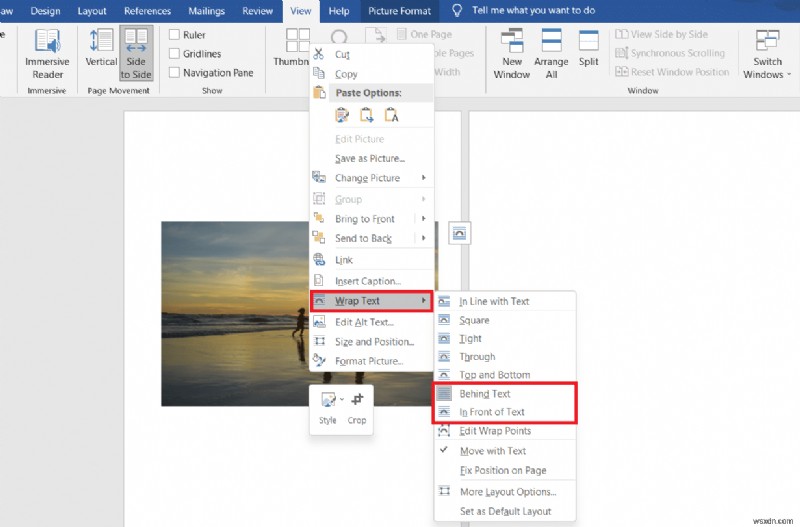
Task: Choose Save as Picture from context menu
Action: pyautogui.click(x=371, y=158)
